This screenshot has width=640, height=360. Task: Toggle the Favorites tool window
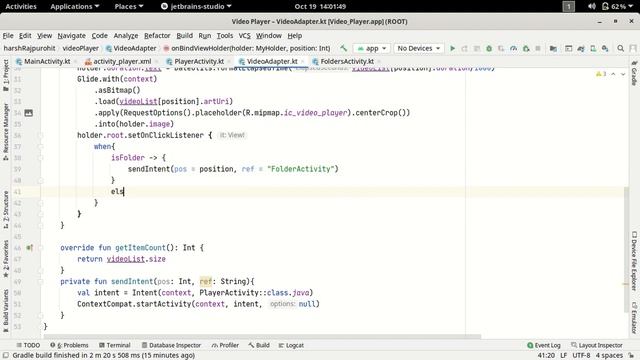(6, 259)
